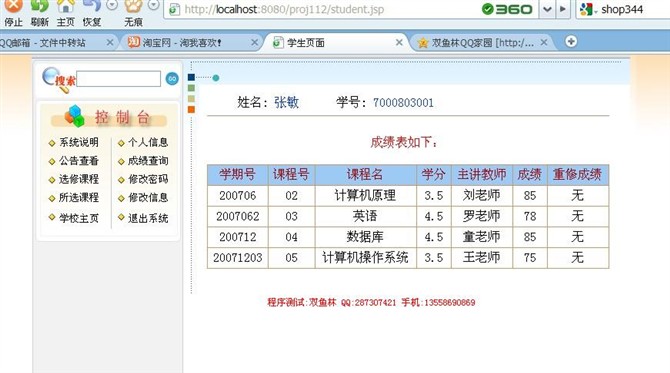Close the QQ邮箱 tab

click(110, 43)
